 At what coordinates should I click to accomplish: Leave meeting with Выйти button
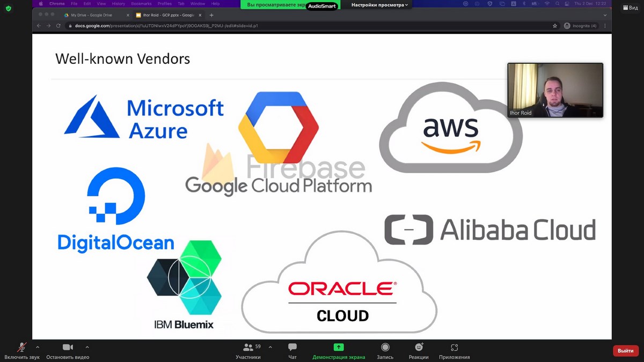(x=625, y=351)
